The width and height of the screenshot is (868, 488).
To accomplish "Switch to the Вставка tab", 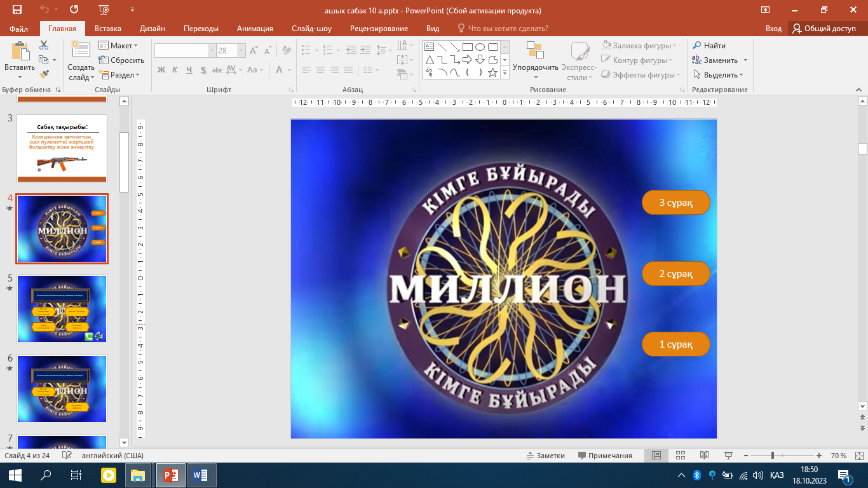I will 108,29.
